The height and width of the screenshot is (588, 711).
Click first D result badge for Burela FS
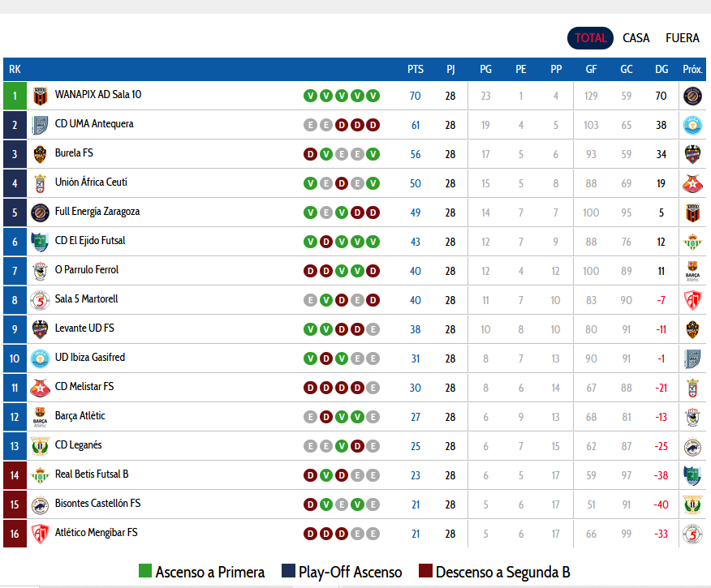(x=310, y=154)
